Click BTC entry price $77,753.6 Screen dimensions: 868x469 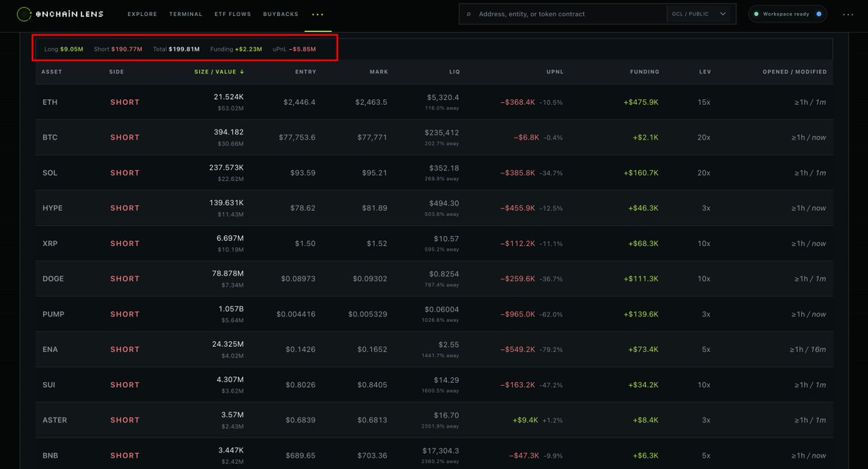click(297, 138)
